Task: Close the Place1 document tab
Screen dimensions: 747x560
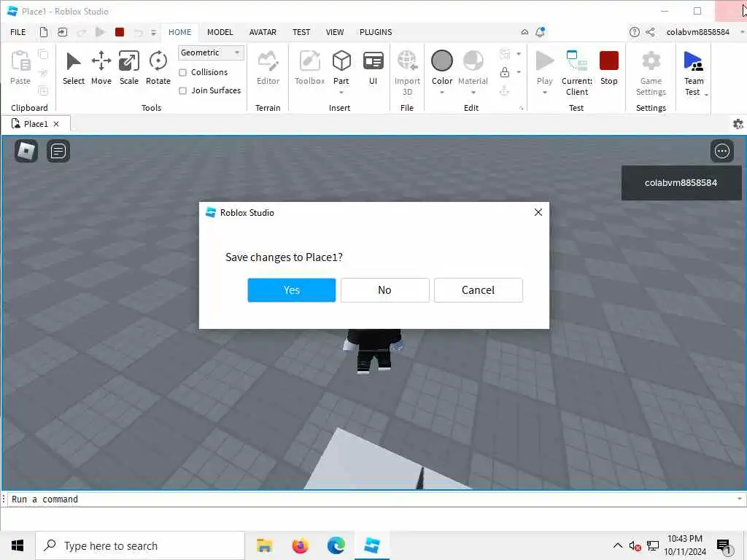Action: tap(56, 124)
